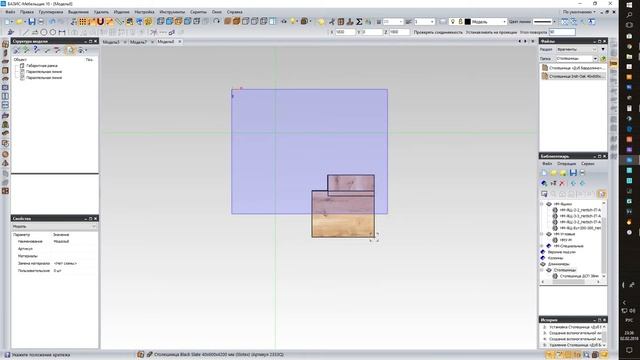The image size is (640, 360).
Task: Click the Save diskette icon in main toolbar
Action: pos(31,22)
